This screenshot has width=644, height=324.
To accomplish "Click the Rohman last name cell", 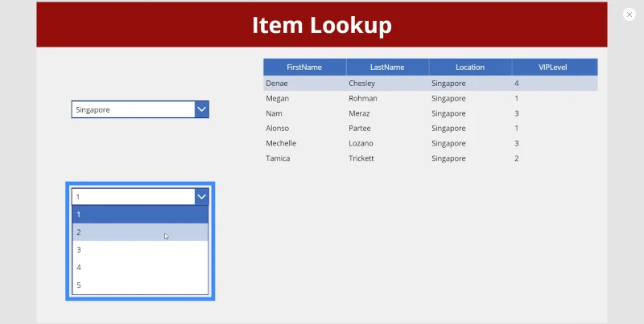I will point(363,98).
